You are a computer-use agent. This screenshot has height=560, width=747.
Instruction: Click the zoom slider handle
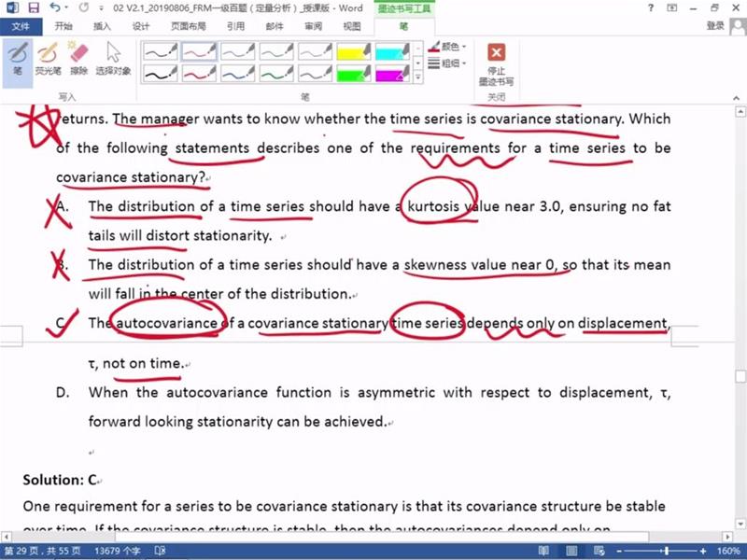[x=667, y=551]
